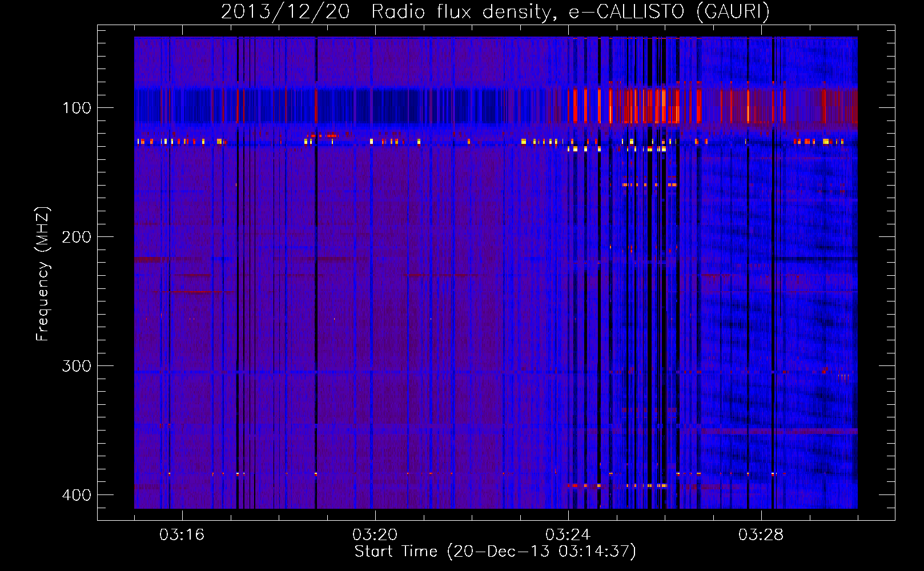Viewport: 924px width, 571px height.
Task: Click the '200' frequency tick label
Action: (77, 237)
